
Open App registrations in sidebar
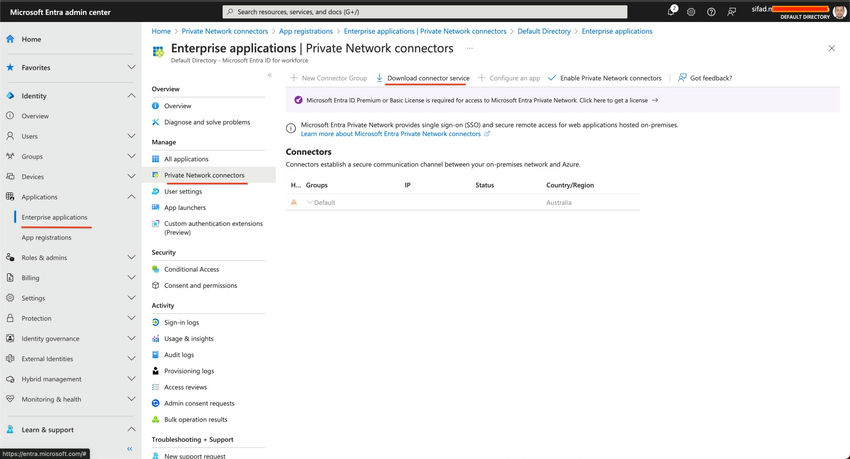(x=47, y=237)
